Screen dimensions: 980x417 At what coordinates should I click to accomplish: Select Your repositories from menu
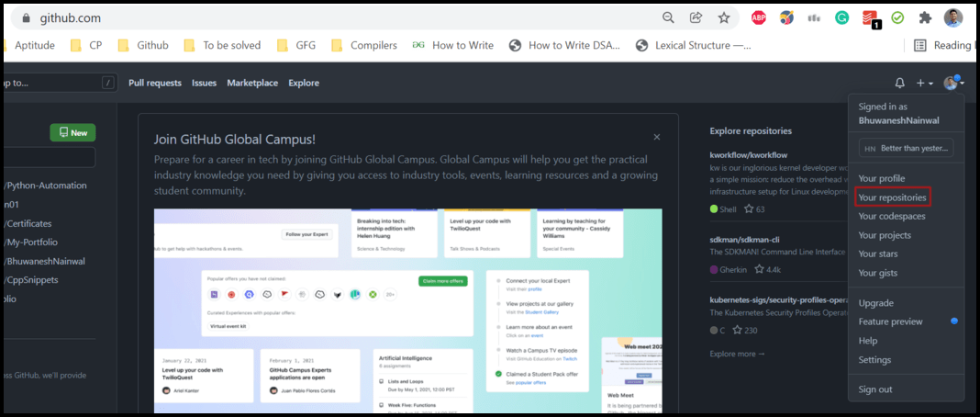pos(891,197)
